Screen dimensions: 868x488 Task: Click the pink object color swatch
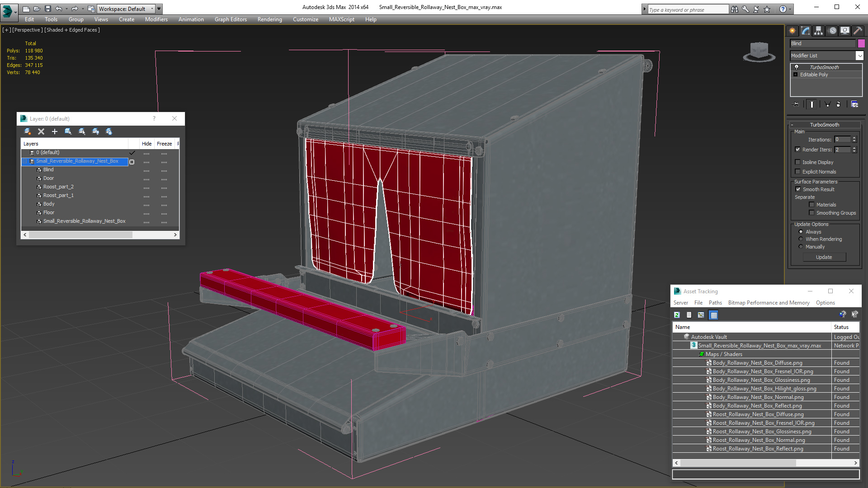pyautogui.click(x=861, y=43)
